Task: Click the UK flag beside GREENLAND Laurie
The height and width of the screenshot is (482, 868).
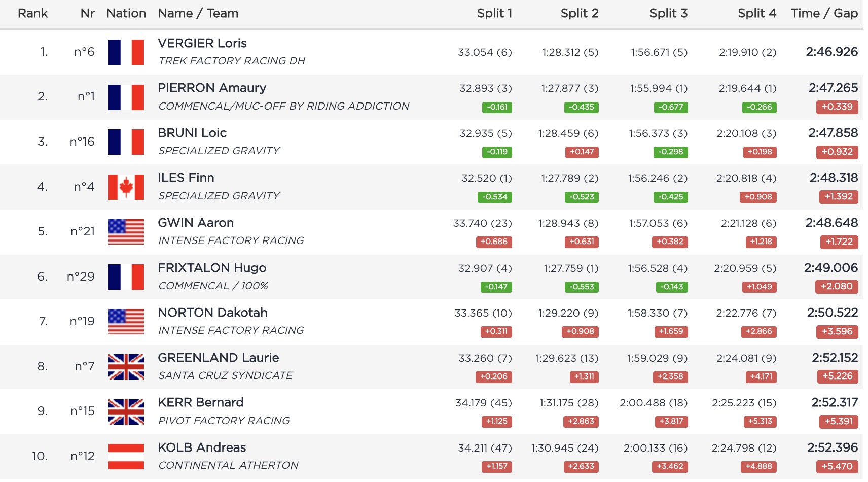Action: click(x=126, y=366)
